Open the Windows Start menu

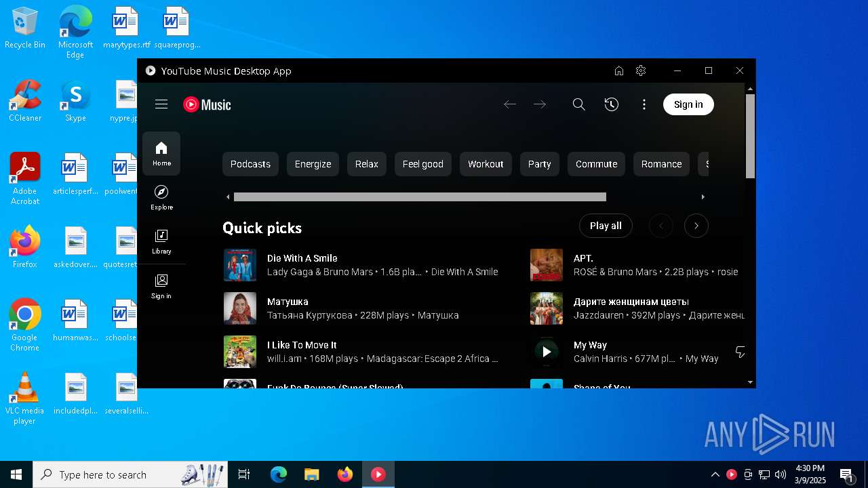16,474
